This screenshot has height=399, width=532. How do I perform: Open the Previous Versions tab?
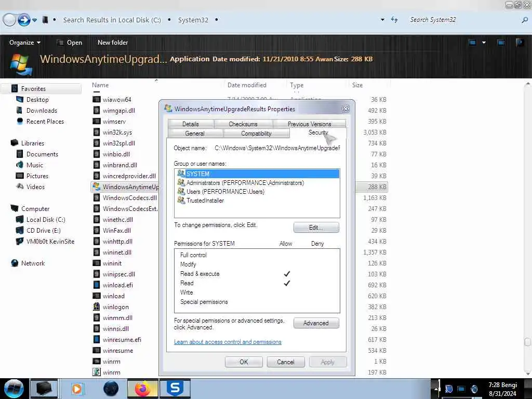(x=309, y=124)
